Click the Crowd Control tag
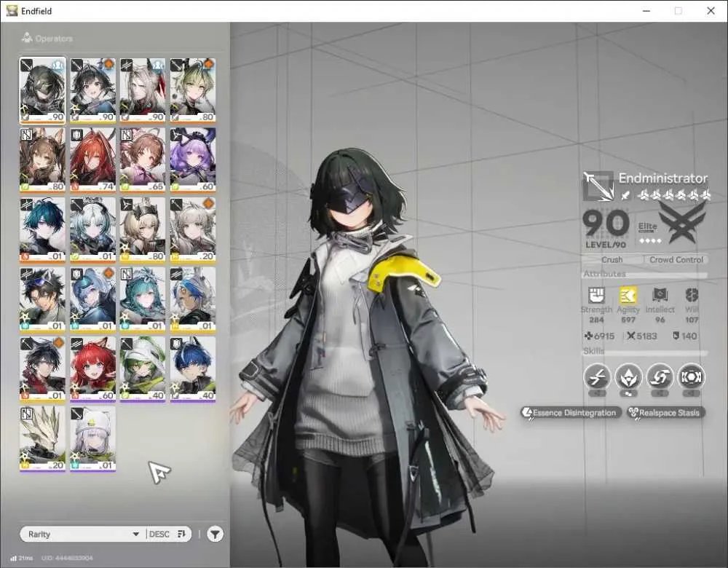This screenshot has width=728, height=568. 676,260
